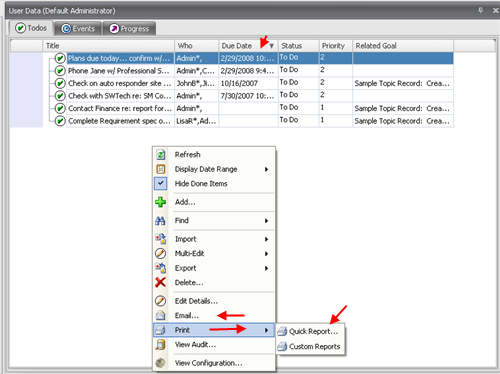Click the envelope Email icon

click(x=161, y=315)
